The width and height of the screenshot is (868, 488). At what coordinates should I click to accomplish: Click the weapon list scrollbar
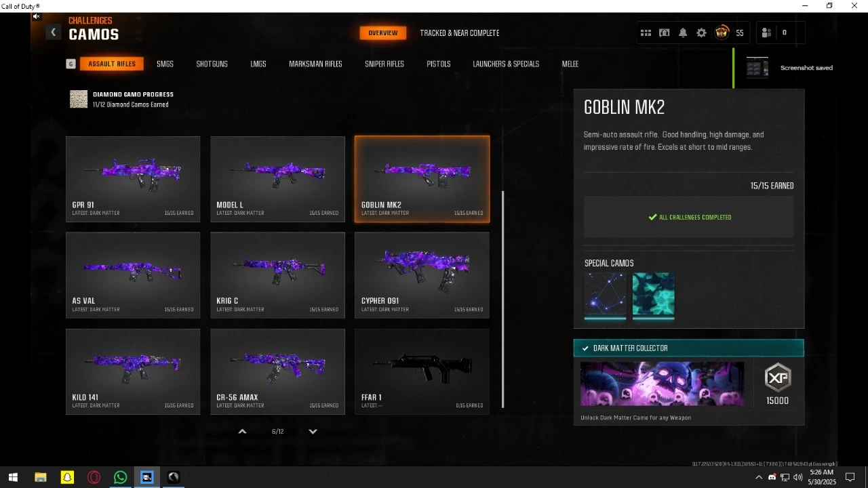pos(502,300)
